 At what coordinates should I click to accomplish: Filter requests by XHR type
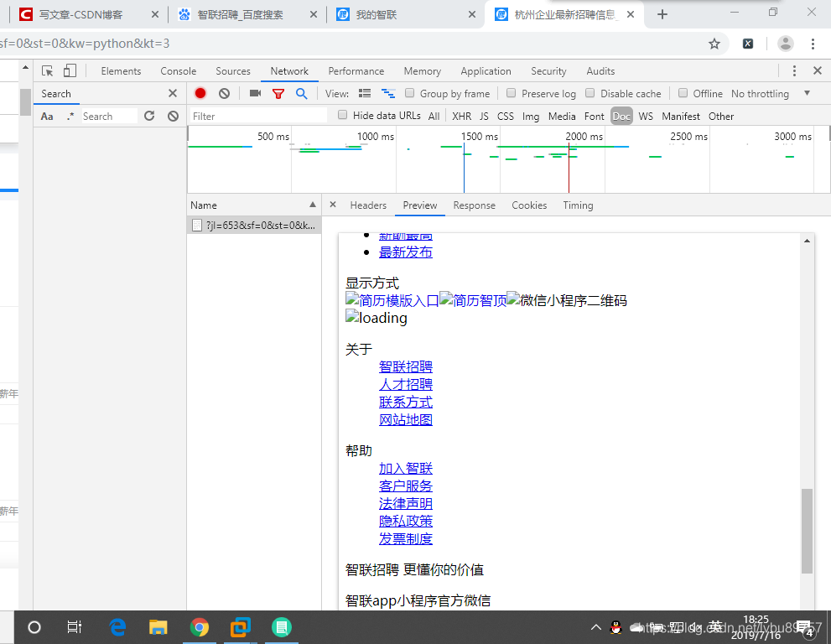[x=461, y=116]
